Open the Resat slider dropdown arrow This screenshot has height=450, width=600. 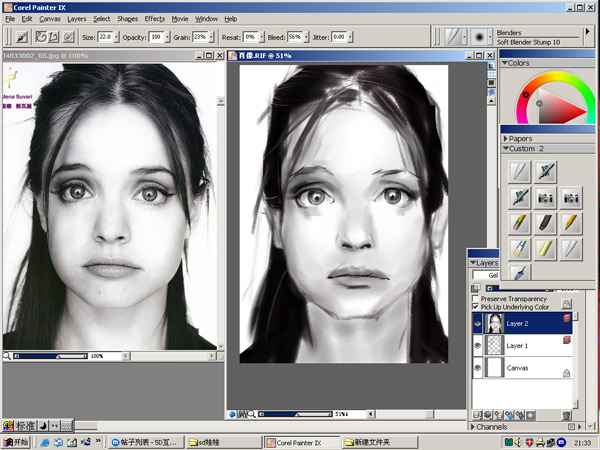(262, 37)
